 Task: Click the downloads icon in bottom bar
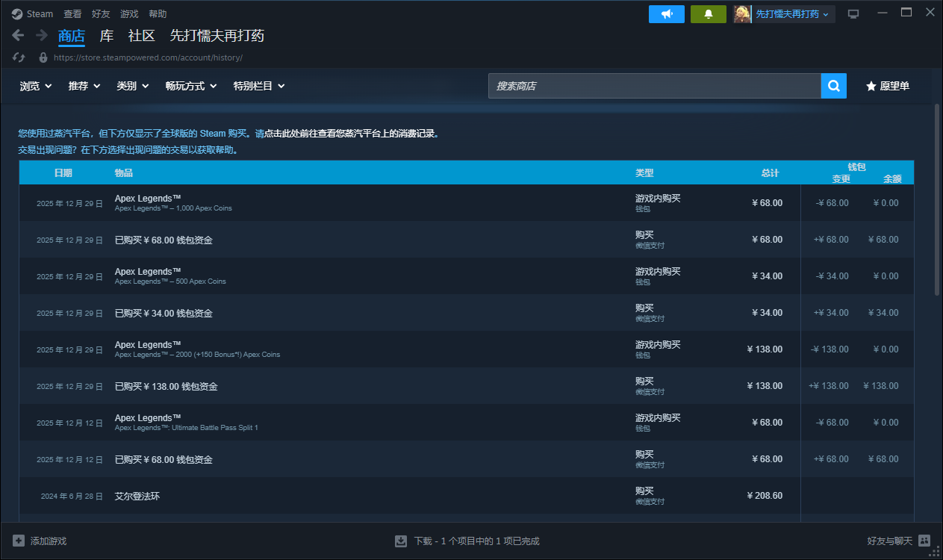[x=401, y=541]
